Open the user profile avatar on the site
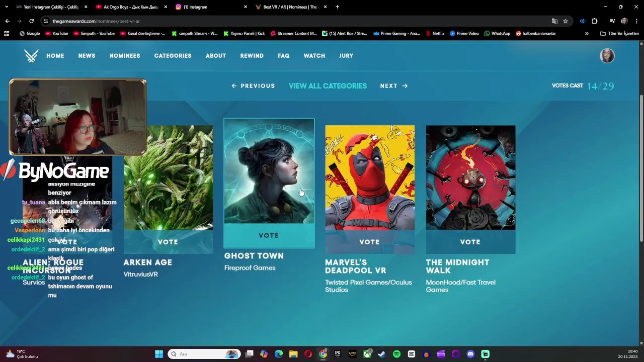 [x=607, y=56]
